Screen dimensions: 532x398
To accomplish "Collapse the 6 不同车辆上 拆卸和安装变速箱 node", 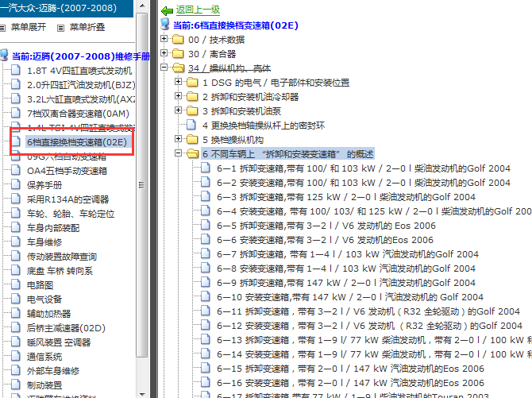I will (178, 153).
